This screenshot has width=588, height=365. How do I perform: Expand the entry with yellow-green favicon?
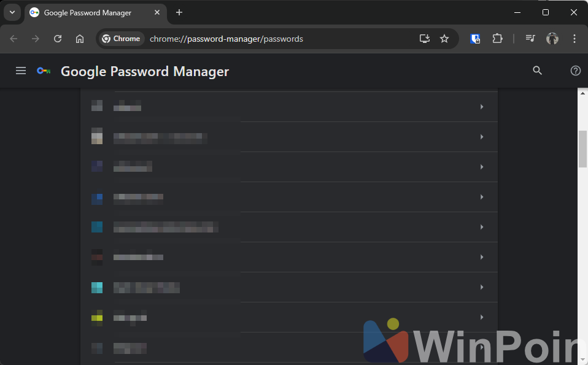click(x=481, y=317)
